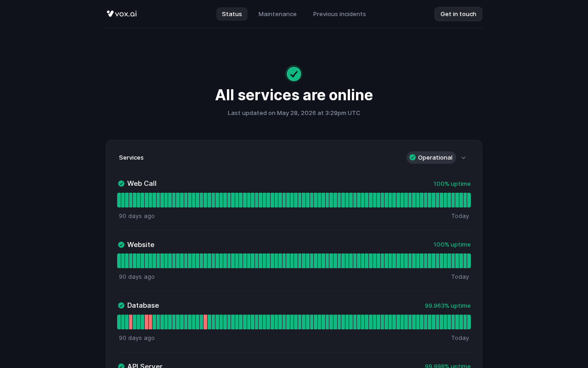
Task: Click the vox.ai logo
Action: [122, 14]
